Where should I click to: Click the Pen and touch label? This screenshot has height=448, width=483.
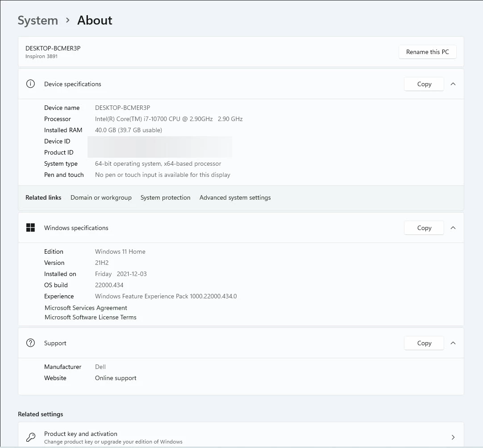(x=64, y=175)
